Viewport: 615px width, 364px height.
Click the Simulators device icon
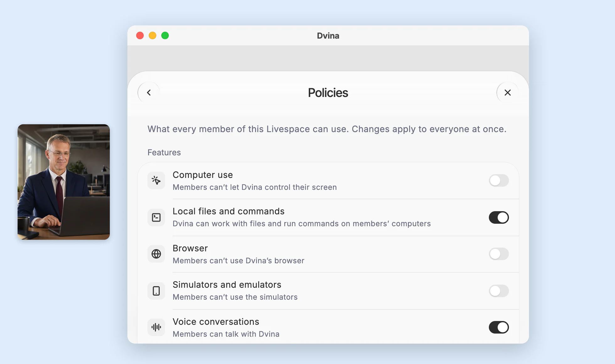click(156, 291)
